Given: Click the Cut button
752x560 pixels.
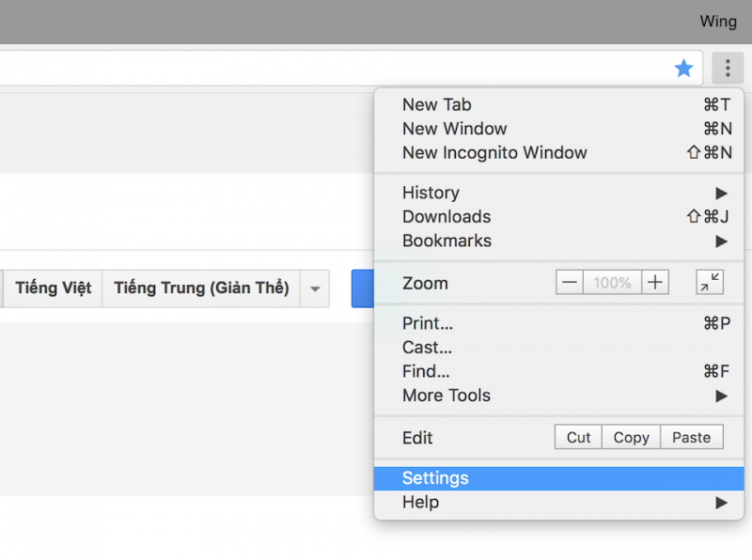Looking at the screenshot, I should (579, 437).
